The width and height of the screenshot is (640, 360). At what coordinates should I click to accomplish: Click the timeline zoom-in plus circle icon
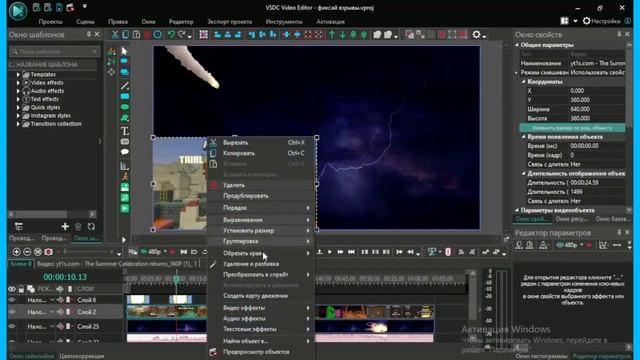tap(17, 252)
